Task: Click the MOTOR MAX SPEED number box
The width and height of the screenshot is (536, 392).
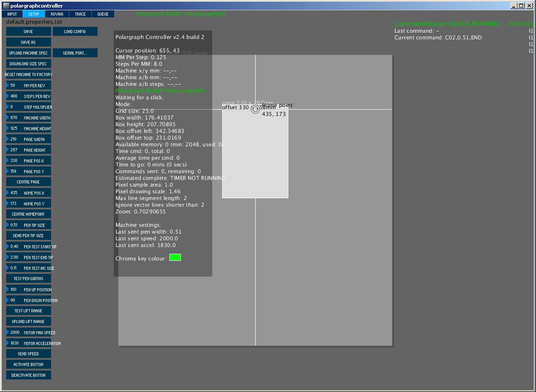Action: pos(28,332)
